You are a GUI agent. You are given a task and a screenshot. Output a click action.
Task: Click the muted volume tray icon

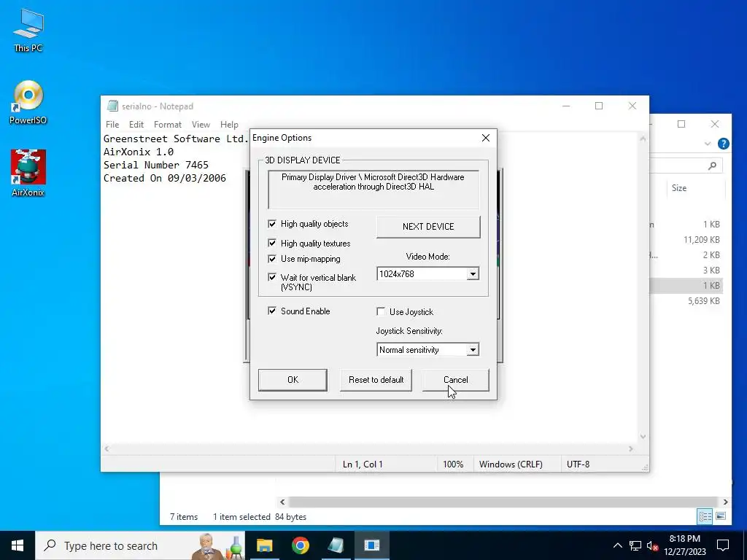click(652, 546)
